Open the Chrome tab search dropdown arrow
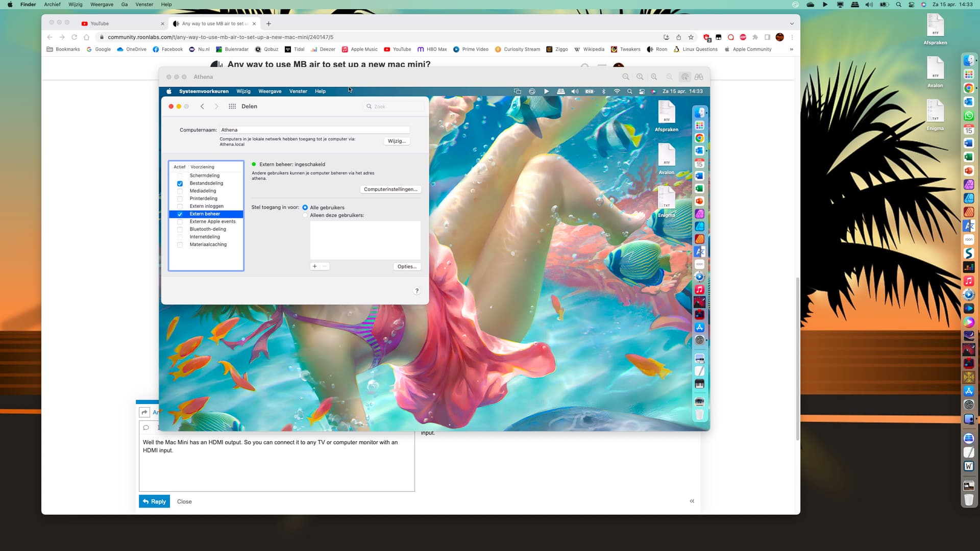The height and width of the screenshot is (551, 980). point(792,23)
